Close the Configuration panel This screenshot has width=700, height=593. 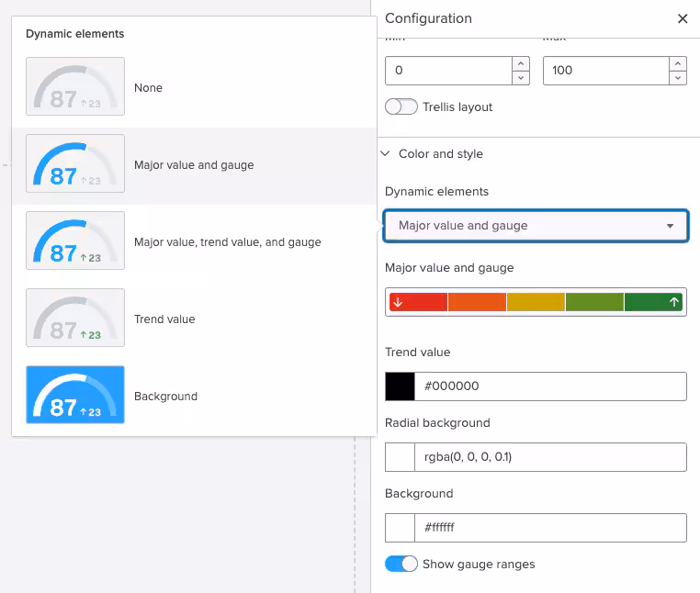(683, 18)
